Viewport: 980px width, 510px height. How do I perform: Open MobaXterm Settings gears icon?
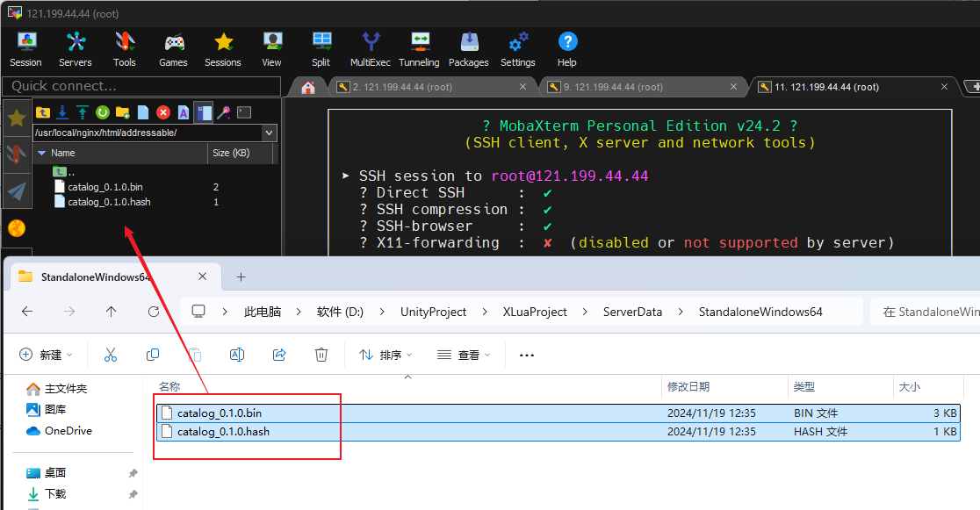518,49
